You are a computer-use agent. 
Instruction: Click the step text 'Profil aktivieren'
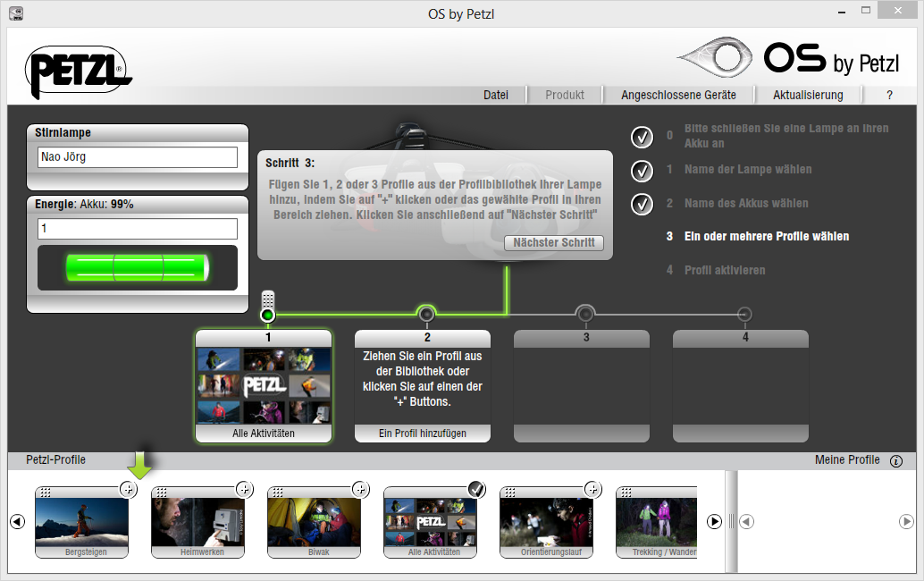(x=725, y=271)
